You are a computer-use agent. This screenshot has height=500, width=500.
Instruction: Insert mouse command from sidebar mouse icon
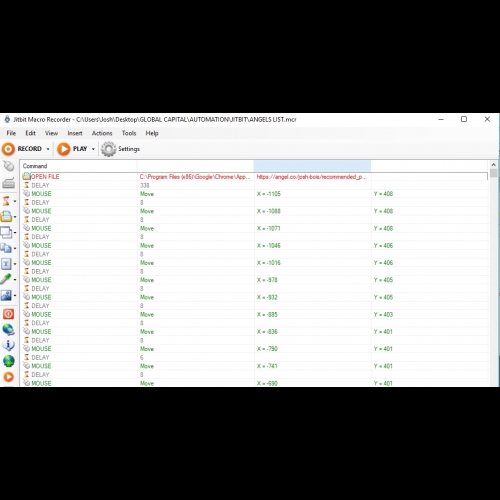[8, 166]
